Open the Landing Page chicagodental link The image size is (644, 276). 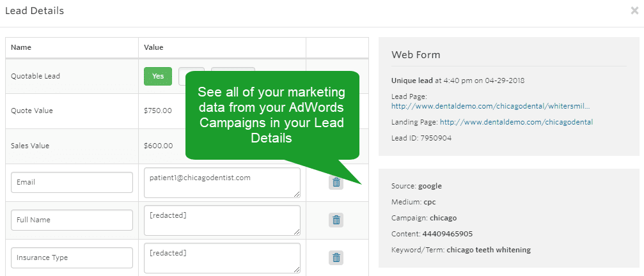pyautogui.click(x=516, y=122)
